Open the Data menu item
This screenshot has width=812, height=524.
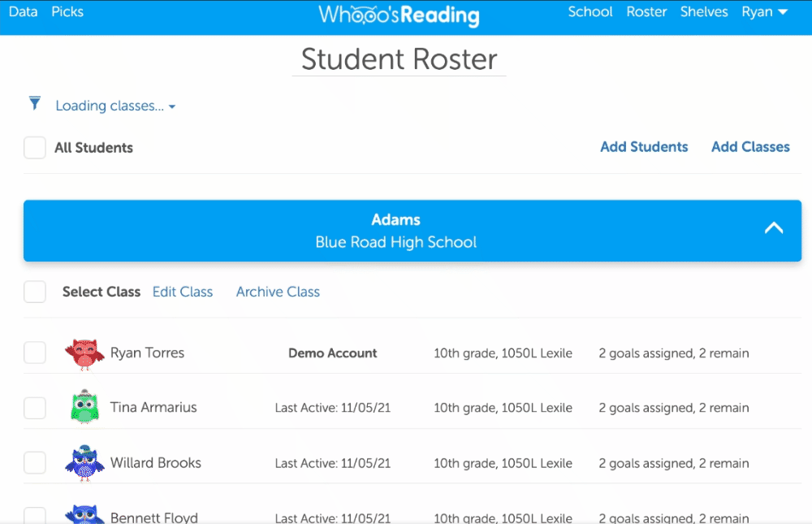(x=23, y=12)
